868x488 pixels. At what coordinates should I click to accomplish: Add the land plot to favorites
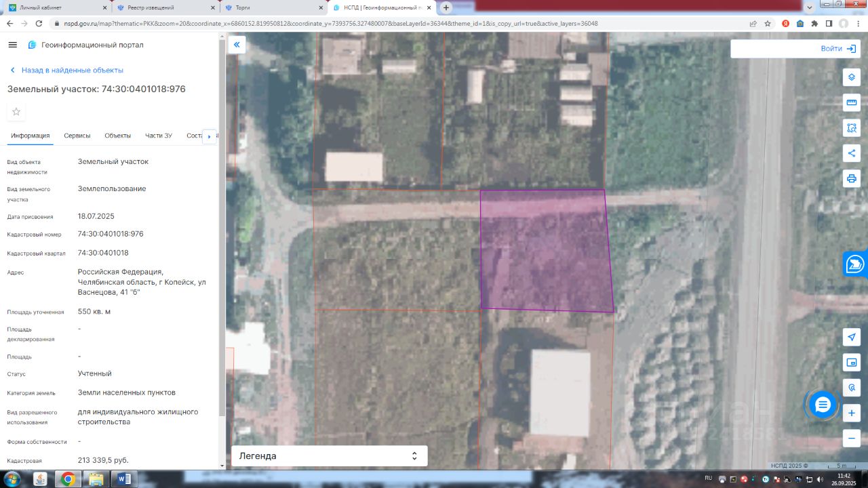(x=16, y=112)
